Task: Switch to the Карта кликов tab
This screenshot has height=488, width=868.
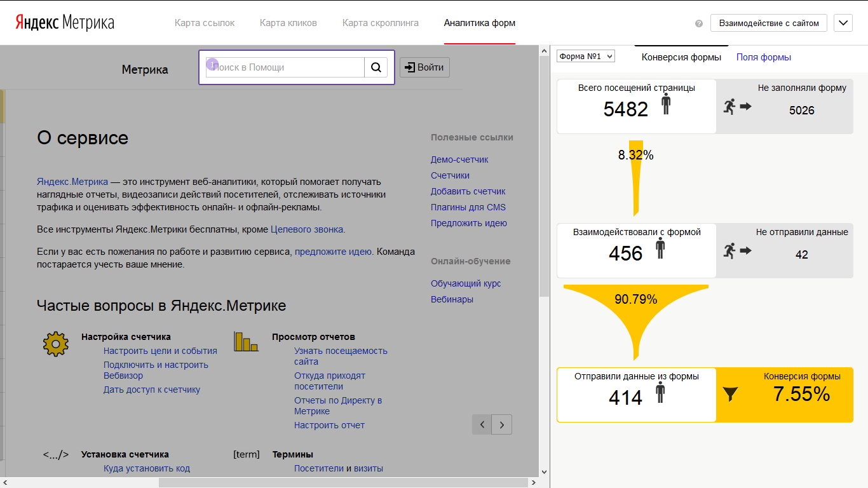Action: pyautogui.click(x=288, y=23)
